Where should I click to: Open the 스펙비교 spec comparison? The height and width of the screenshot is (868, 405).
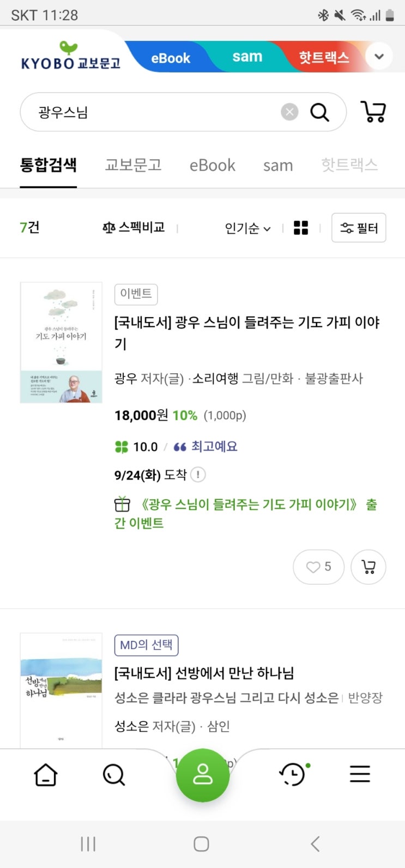click(x=134, y=227)
